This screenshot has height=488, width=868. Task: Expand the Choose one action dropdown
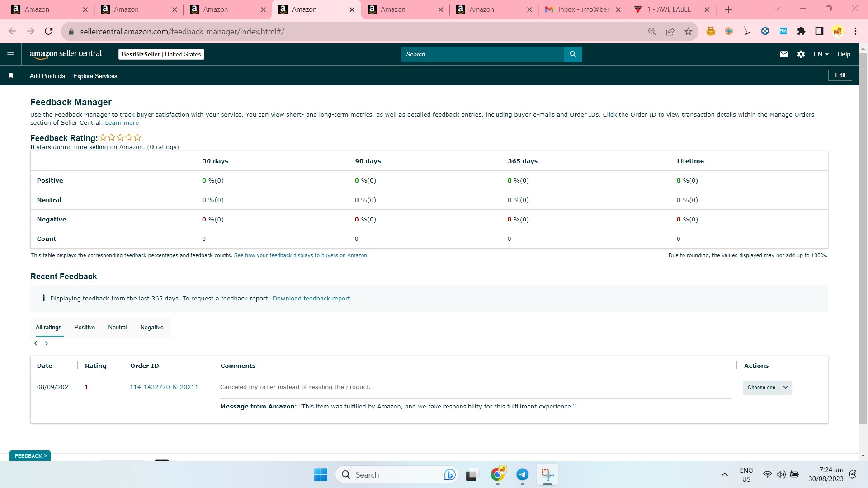pyautogui.click(x=767, y=387)
